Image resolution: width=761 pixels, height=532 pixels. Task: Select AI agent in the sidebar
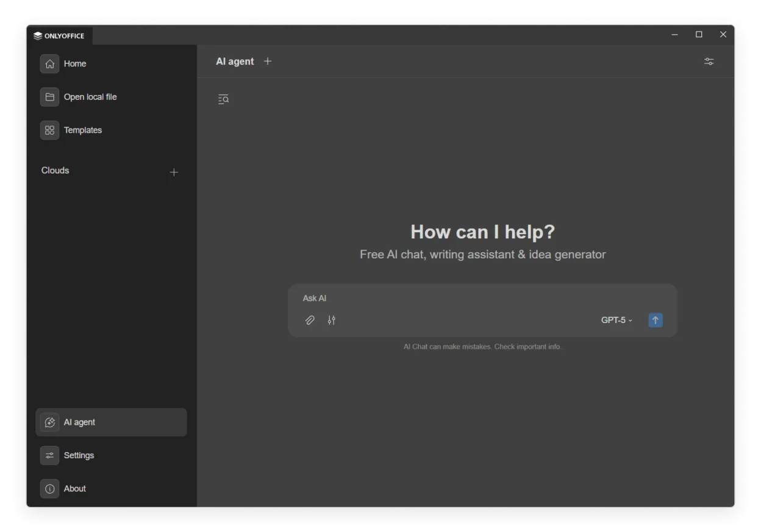[x=111, y=422]
